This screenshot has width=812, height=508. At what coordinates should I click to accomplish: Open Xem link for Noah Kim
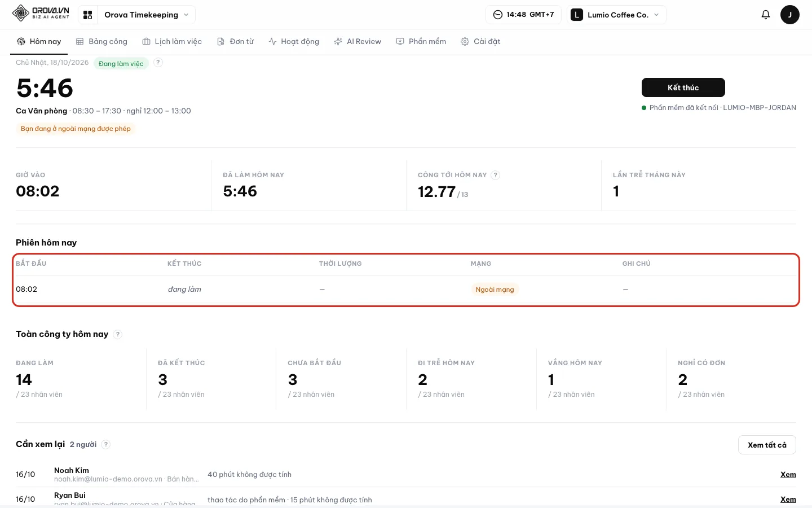pyautogui.click(x=788, y=475)
